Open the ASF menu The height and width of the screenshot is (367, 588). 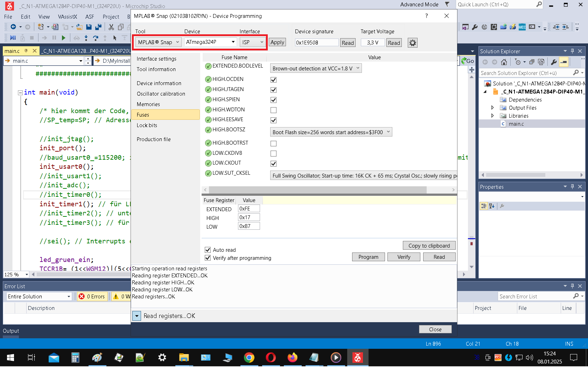click(x=90, y=17)
